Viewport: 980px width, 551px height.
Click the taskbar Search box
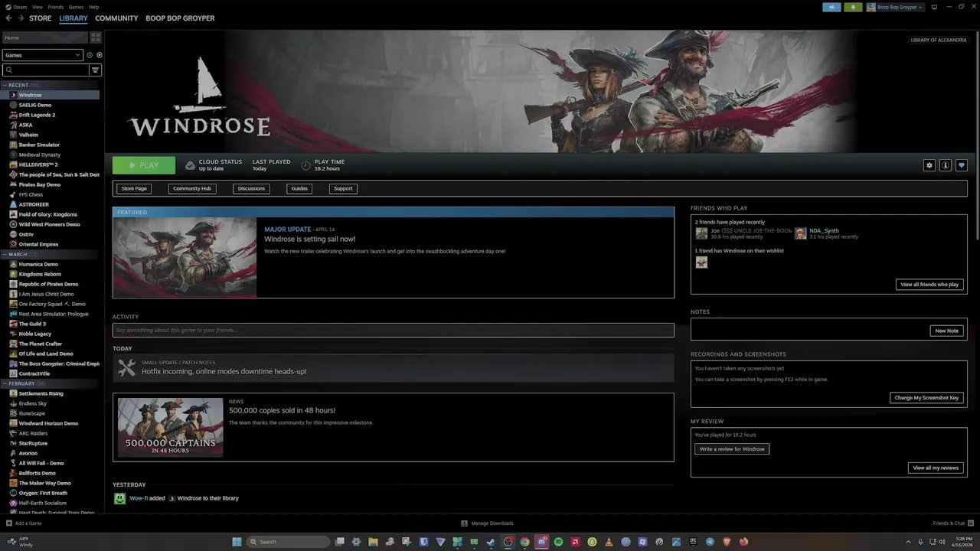coord(288,542)
